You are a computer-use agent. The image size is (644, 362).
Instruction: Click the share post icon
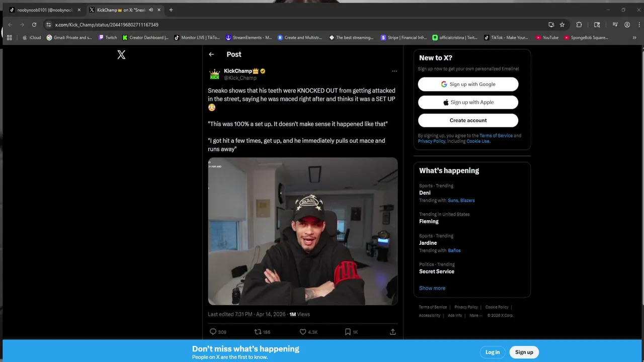click(x=393, y=332)
